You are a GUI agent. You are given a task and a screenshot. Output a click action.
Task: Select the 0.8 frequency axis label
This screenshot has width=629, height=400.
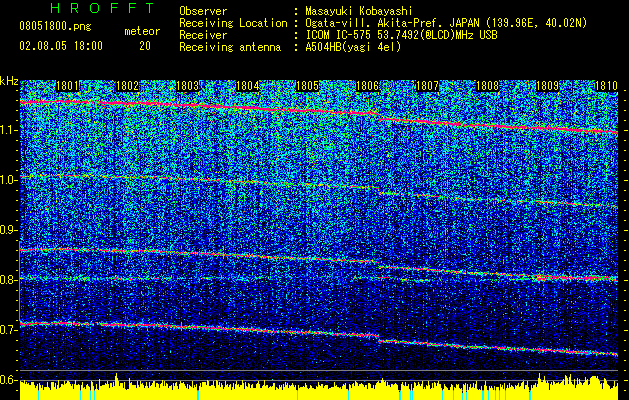[x=9, y=280]
